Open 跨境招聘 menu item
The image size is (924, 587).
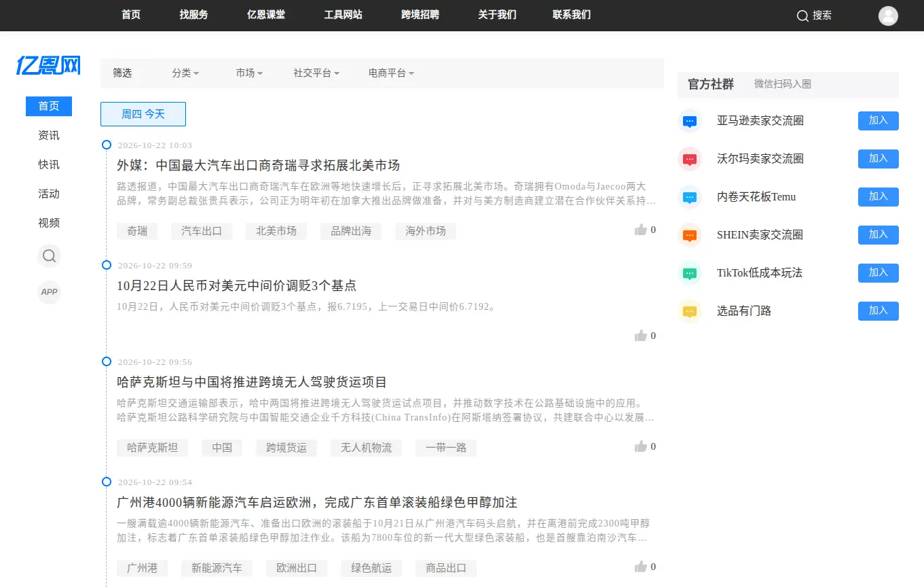420,15
